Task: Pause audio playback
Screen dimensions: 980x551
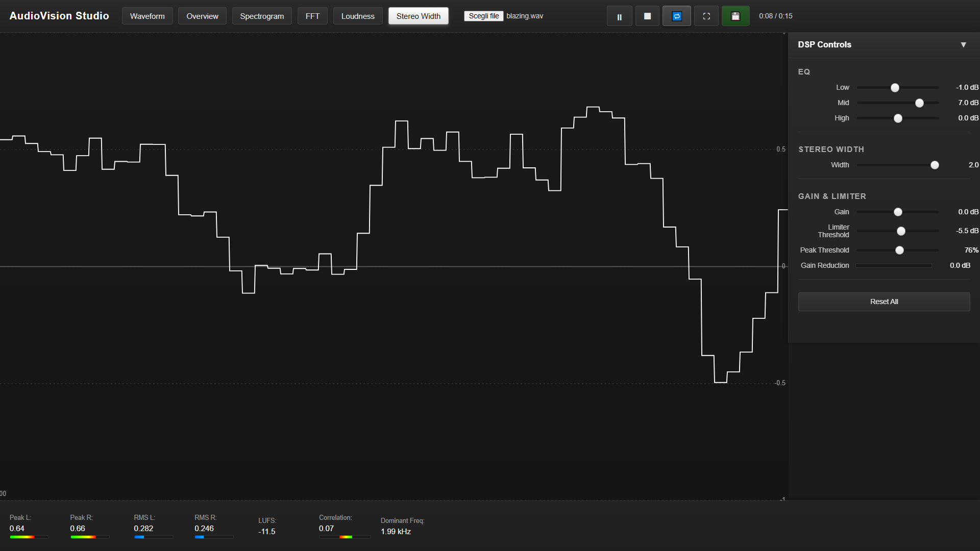Action: coord(619,16)
